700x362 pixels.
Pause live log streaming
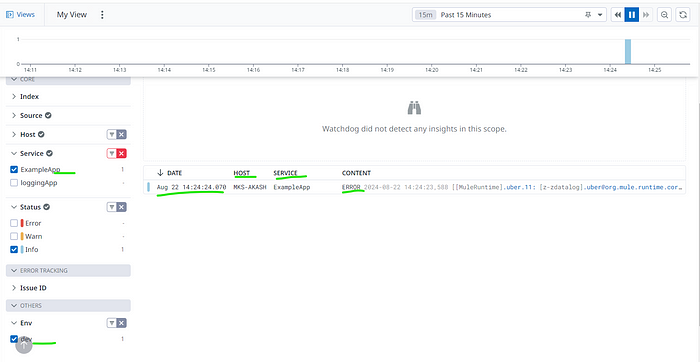click(632, 15)
